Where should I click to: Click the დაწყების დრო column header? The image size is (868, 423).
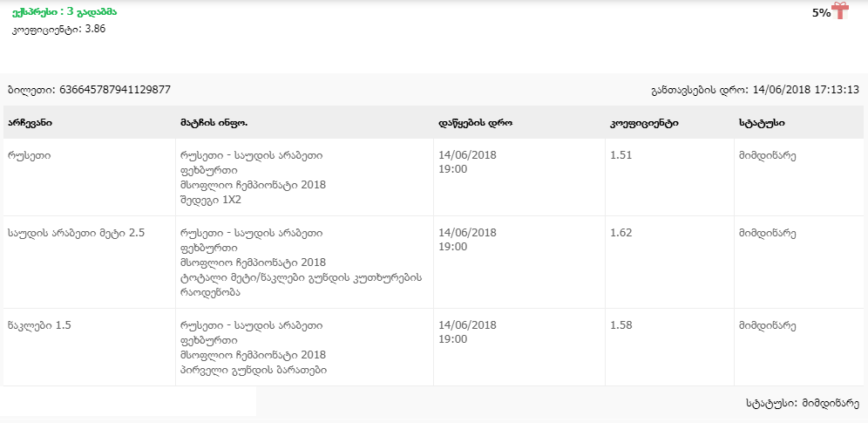tap(475, 123)
